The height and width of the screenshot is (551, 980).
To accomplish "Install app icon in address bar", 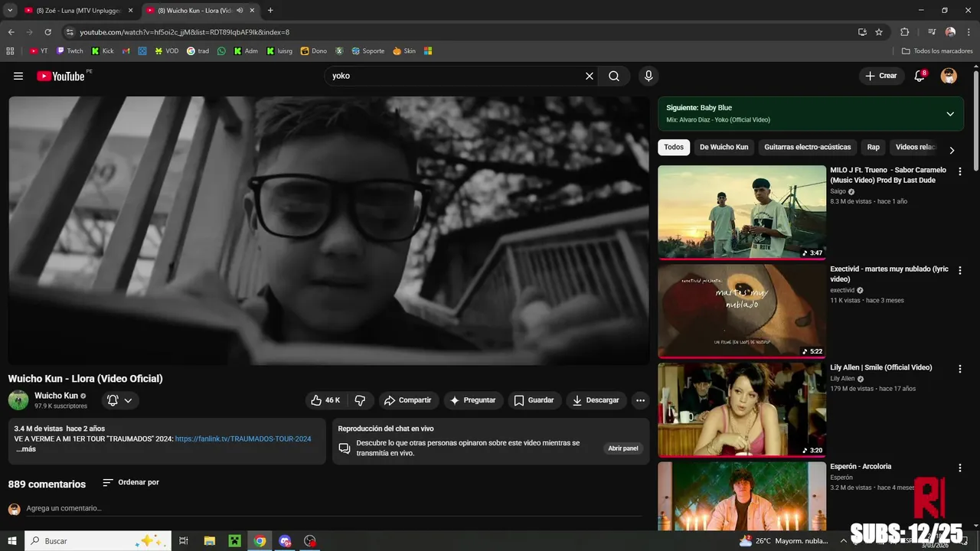I will (x=862, y=32).
